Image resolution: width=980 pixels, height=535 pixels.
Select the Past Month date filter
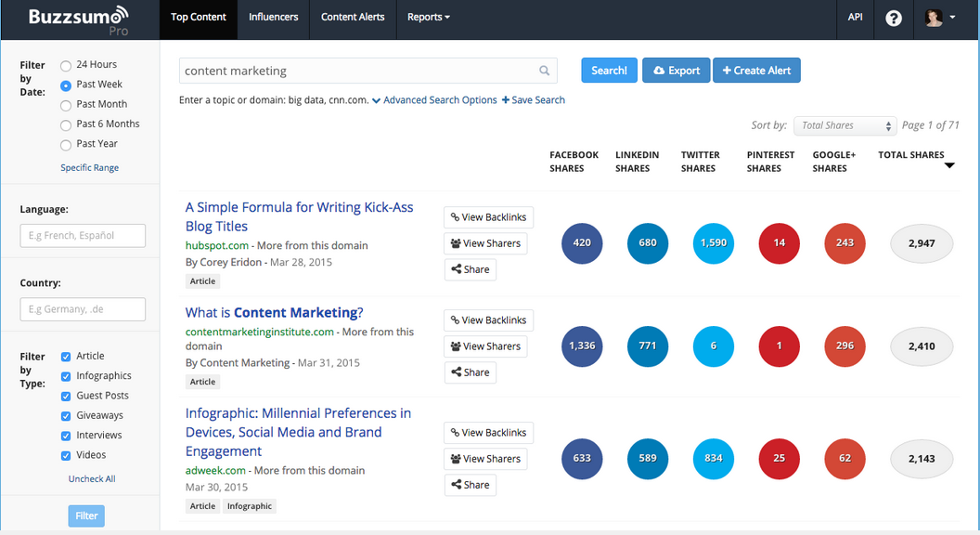[x=66, y=105]
